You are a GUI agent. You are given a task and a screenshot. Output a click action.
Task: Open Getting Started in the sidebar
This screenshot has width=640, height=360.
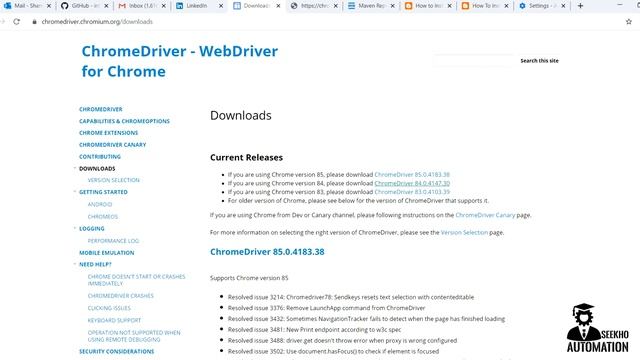[x=103, y=192]
